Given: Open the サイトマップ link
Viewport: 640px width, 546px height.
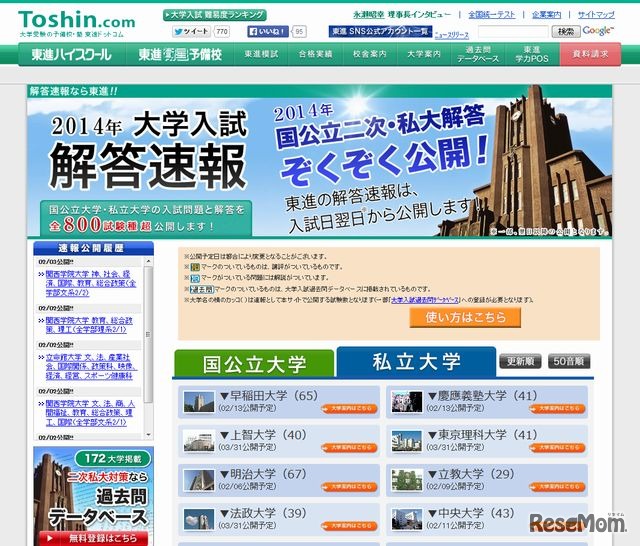Looking at the screenshot, I should point(596,15).
